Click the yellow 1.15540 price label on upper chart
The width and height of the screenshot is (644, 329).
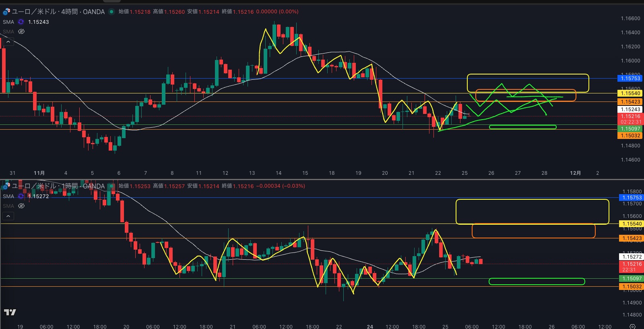tap(630, 93)
